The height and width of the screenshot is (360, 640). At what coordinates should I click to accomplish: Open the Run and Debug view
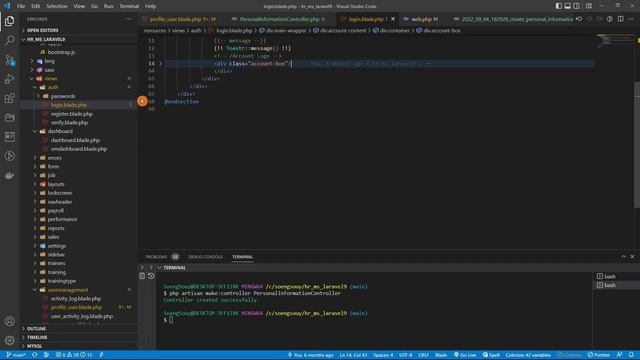click(x=9, y=79)
